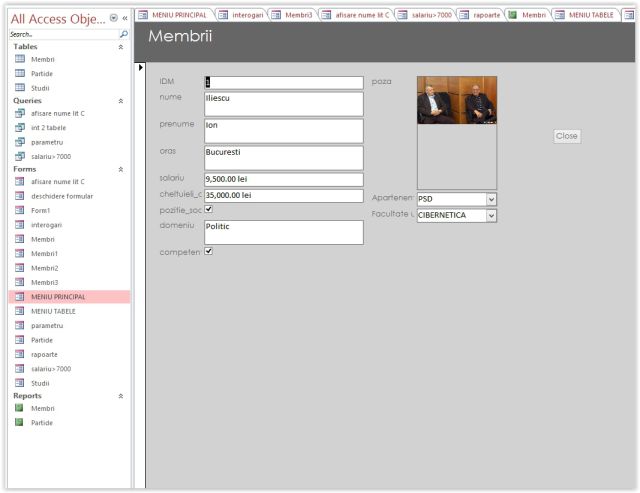The width and height of the screenshot is (640, 493).
Task: Open the Facultate combo box showing CIBERNETICA
Action: tap(491, 215)
